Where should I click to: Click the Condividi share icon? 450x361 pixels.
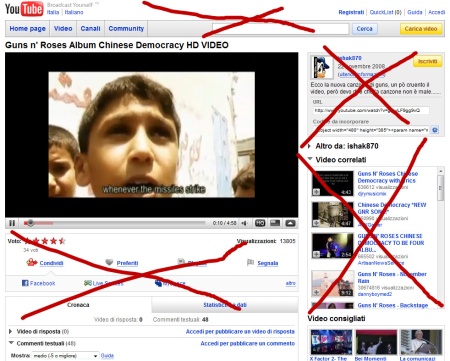tap(32, 262)
